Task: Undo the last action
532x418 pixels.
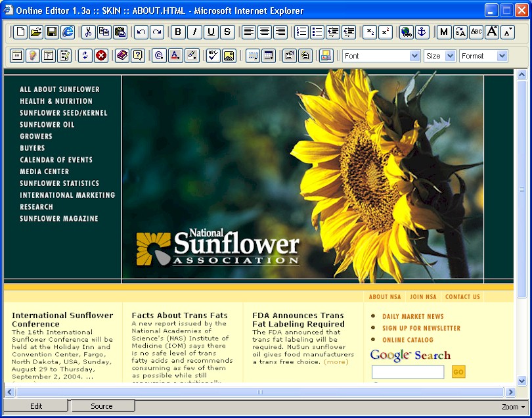Action: [141, 32]
